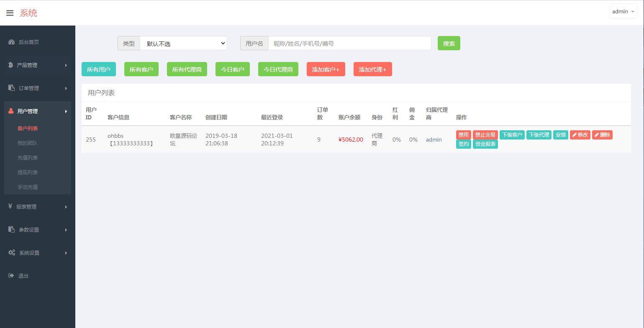Viewport: 644px width, 328px height.
Task: Click the 添加客户+ button
Action: click(x=326, y=70)
